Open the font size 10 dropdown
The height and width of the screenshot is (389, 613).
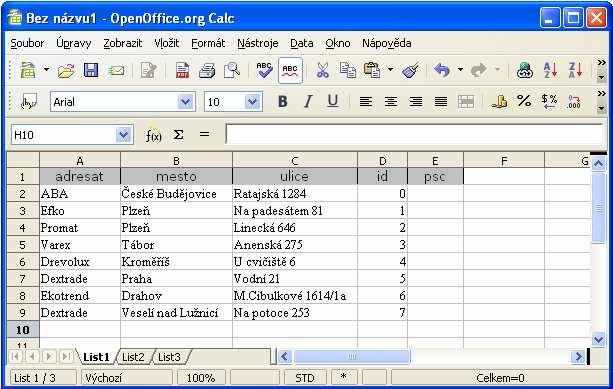coord(253,102)
